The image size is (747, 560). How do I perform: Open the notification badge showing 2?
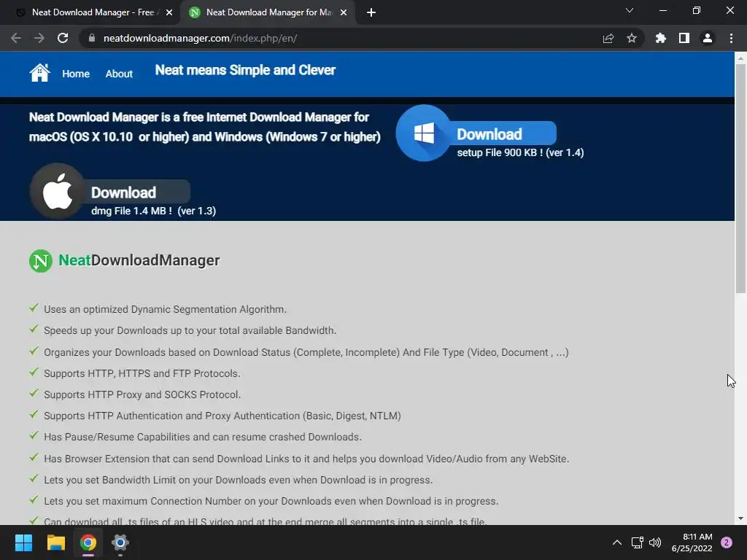pos(727,542)
